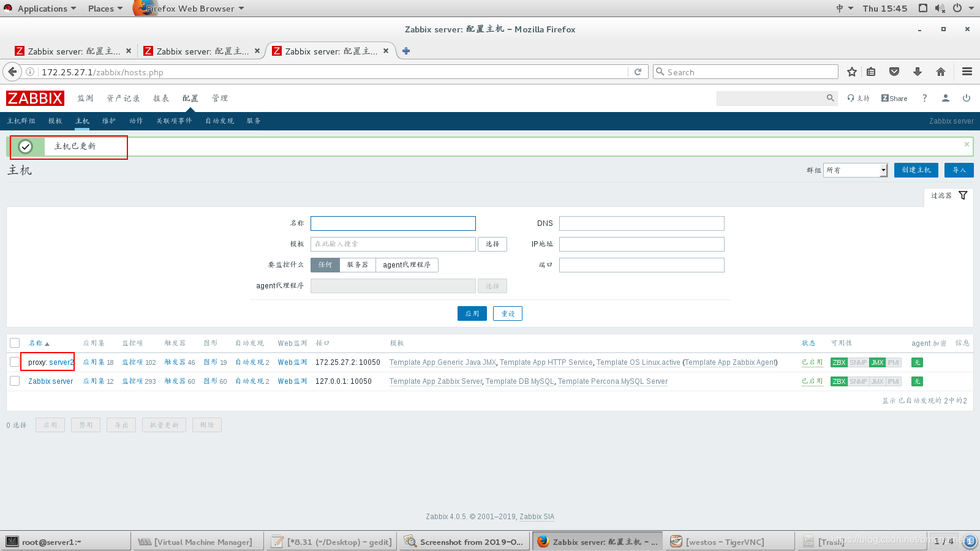Switch to first Zabbix browser tab
Image resolution: width=980 pixels, height=551 pixels.
tap(73, 51)
